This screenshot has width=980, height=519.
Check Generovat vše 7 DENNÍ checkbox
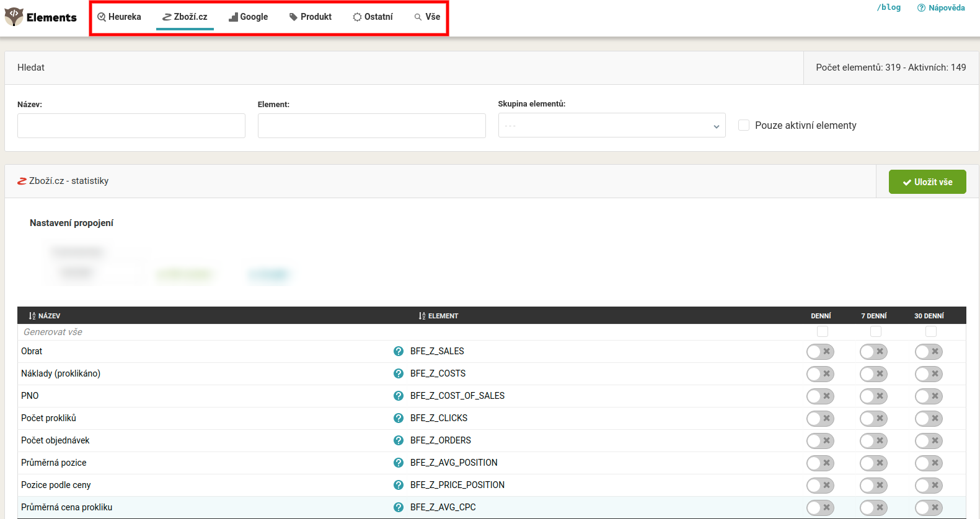click(876, 332)
